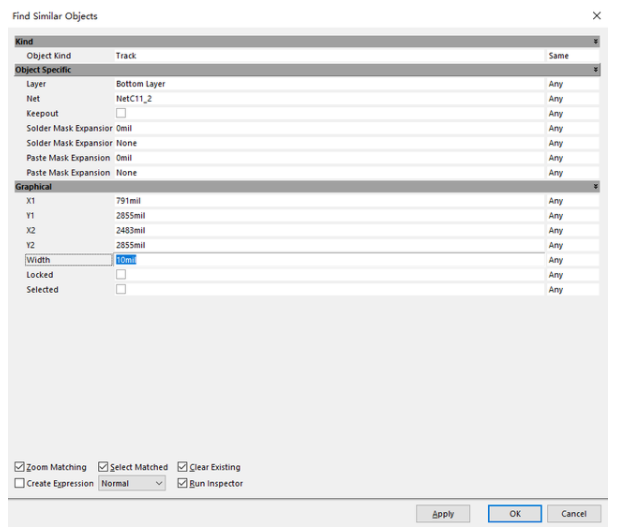Screen dimensions: 618x530
Task: Click the Paste Mask Expansion 0mil value
Action: pos(329,158)
